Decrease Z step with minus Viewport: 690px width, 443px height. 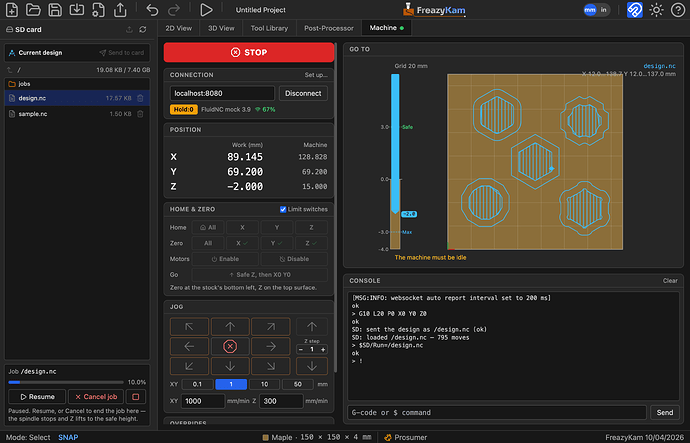(x=301, y=350)
